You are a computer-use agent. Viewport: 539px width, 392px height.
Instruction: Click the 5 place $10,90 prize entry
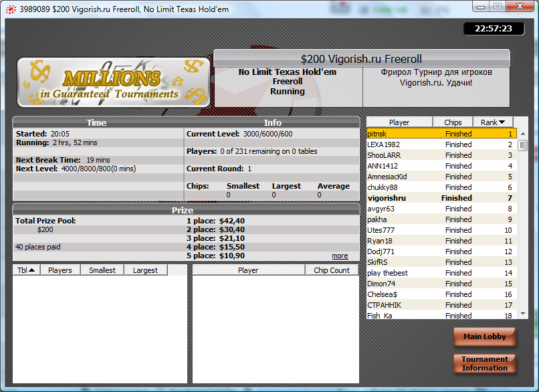[215, 256]
